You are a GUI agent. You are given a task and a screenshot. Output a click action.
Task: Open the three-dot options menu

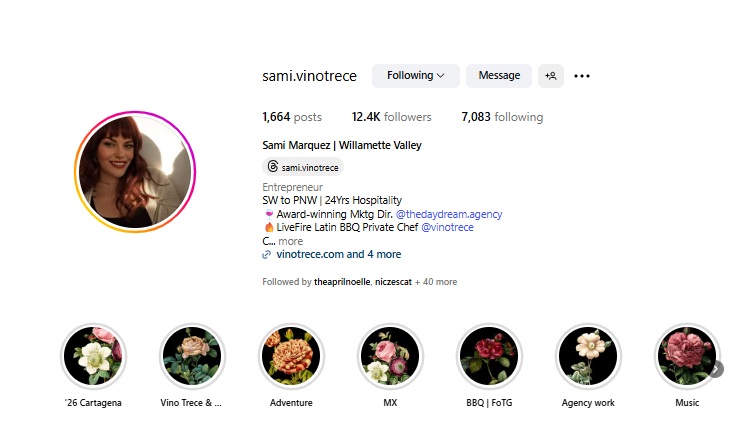click(x=582, y=76)
